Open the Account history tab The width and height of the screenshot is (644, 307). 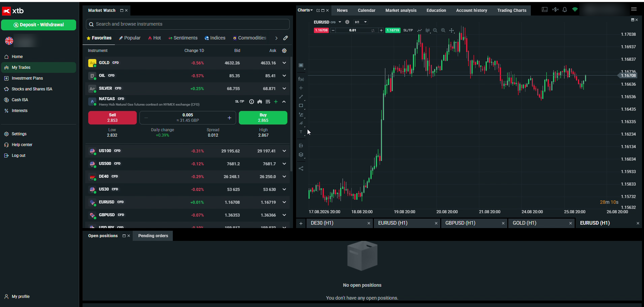tap(472, 10)
